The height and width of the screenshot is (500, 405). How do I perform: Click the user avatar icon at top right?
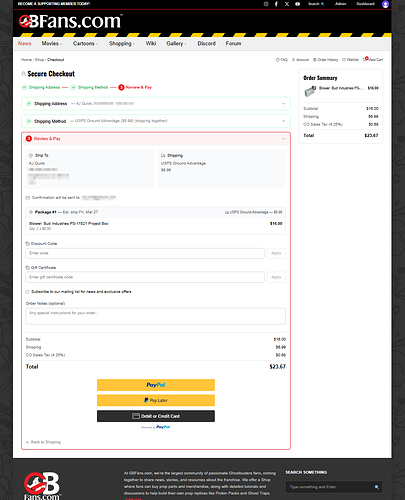tap(385, 4)
